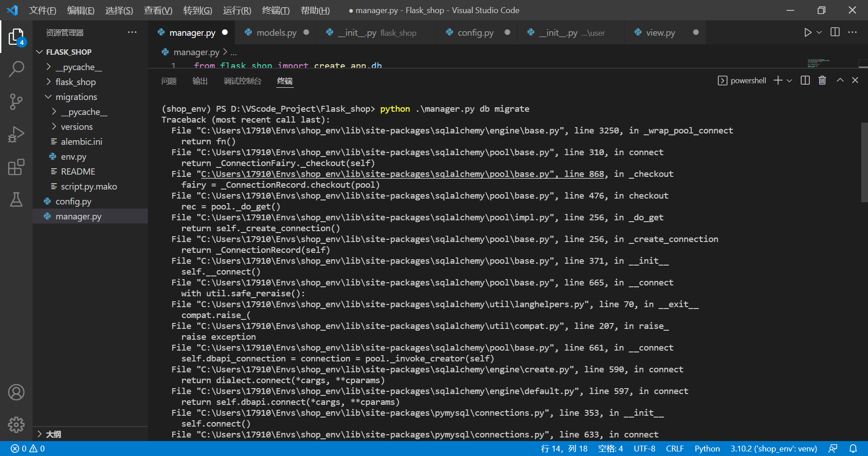Image resolution: width=868 pixels, height=456 pixels.
Task: Open the 运行(R) menu
Action: 237,10
